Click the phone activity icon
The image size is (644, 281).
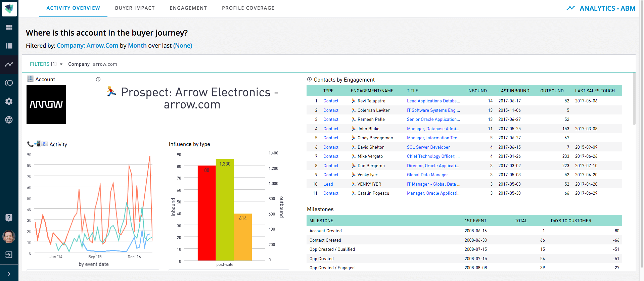tap(30, 144)
